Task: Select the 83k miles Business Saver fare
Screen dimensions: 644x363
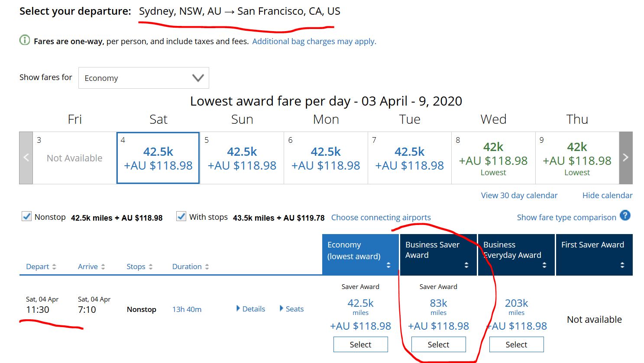Action: 438,344
